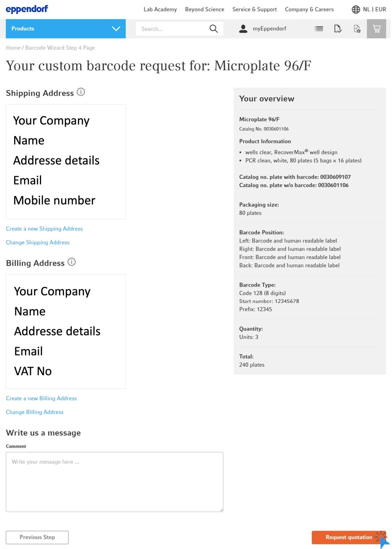Show Shipping Address info tooltip icon
This screenshot has width=392, height=549.
pyautogui.click(x=81, y=92)
